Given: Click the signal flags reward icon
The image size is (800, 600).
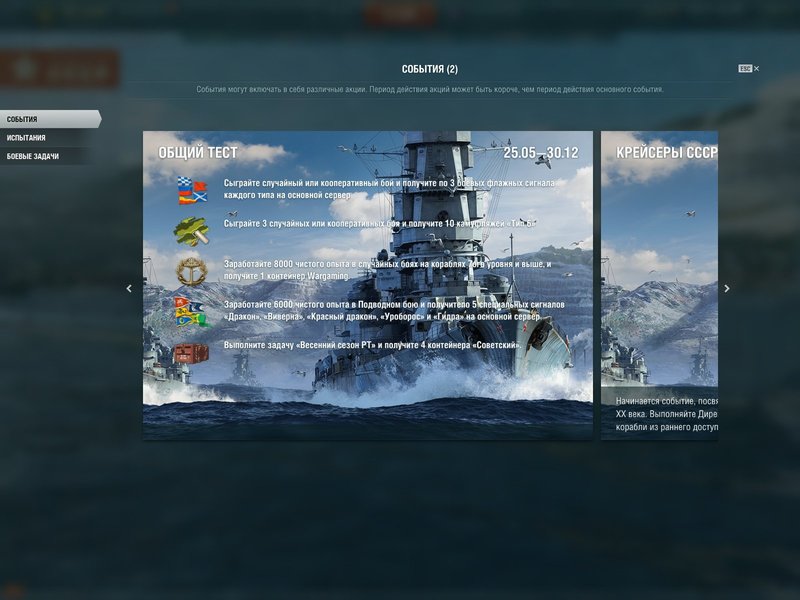Looking at the screenshot, I should (x=192, y=190).
